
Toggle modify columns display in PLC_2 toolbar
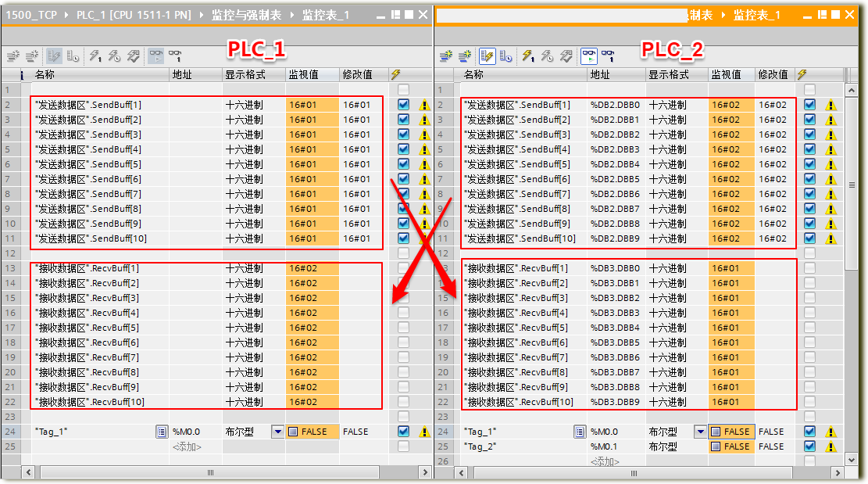point(488,56)
